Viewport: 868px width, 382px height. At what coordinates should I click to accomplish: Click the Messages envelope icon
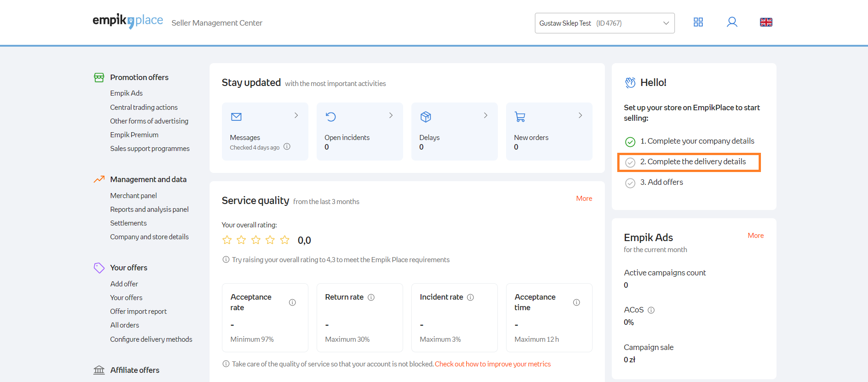[x=236, y=117]
